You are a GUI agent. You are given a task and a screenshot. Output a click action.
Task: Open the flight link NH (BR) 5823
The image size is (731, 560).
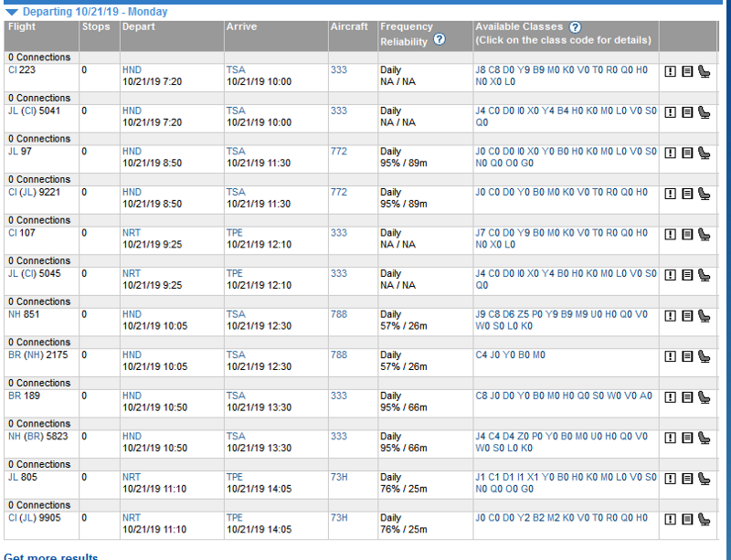(38, 437)
